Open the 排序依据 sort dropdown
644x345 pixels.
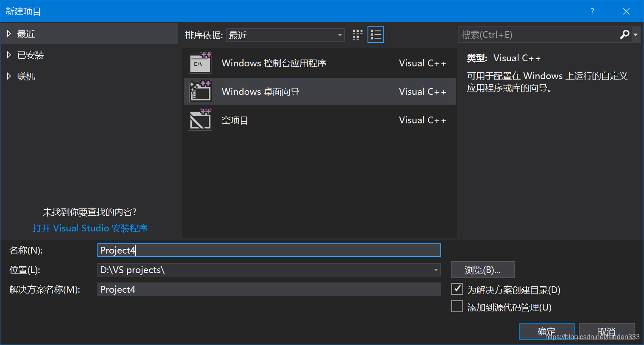tap(285, 35)
